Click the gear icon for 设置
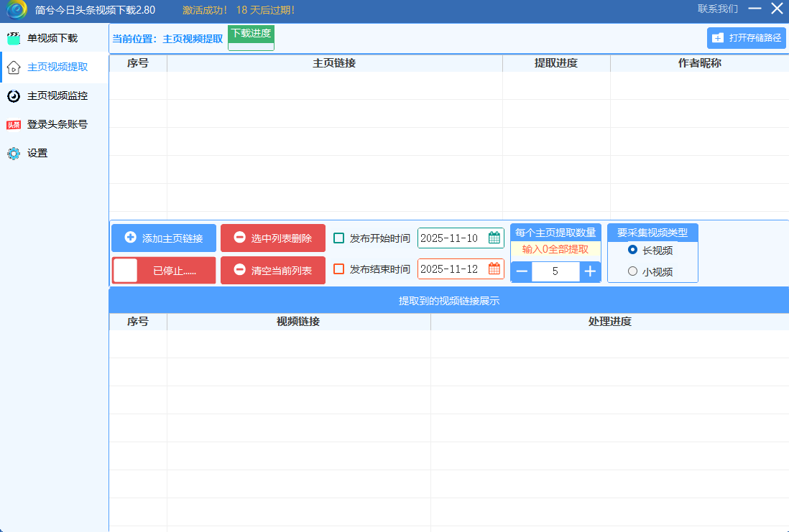This screenshot has height=532, width=789. tap(13, 153)
